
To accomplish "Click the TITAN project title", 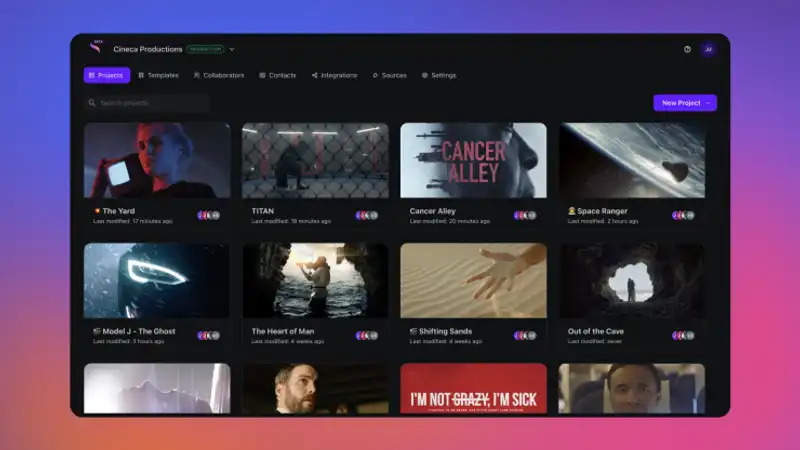I will pyautogui.click(x=263, y=211).
